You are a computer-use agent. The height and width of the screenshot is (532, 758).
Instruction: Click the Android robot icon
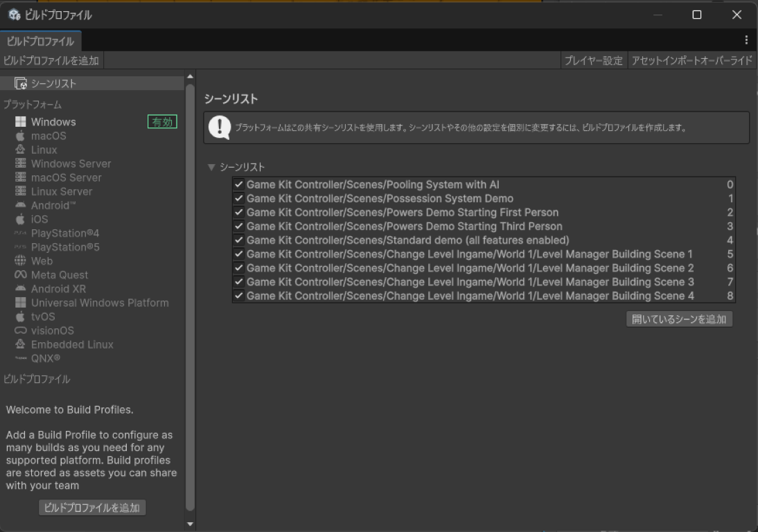(x=20, y=205)
